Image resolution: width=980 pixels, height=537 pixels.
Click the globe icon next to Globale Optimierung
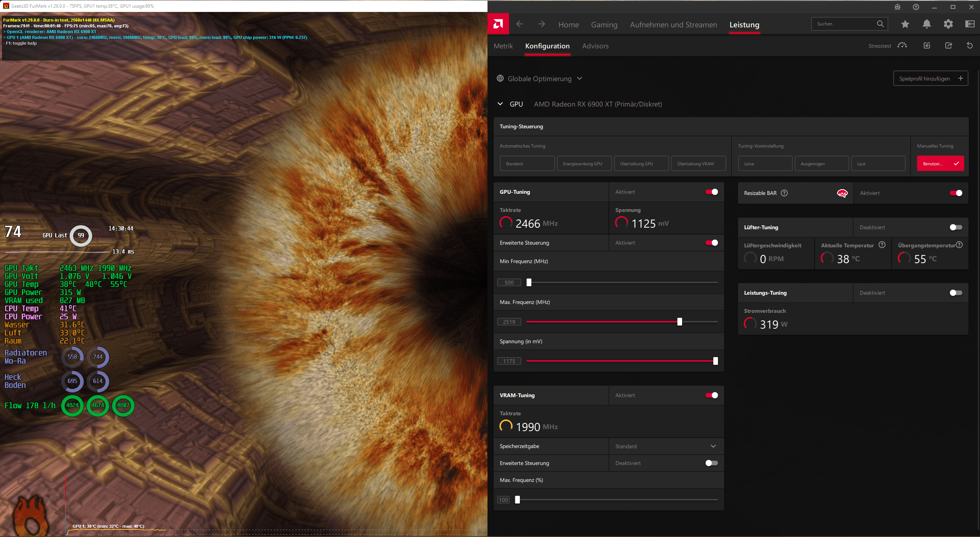500,79
